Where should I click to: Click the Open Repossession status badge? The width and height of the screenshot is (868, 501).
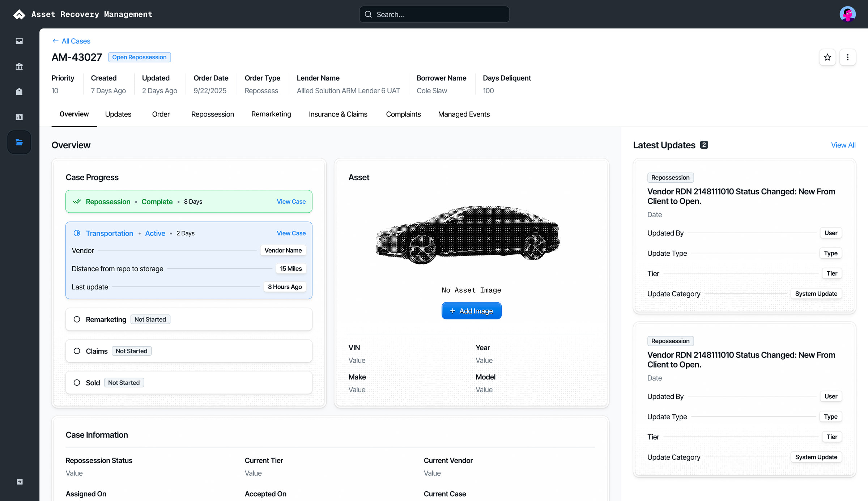point(139,57)
